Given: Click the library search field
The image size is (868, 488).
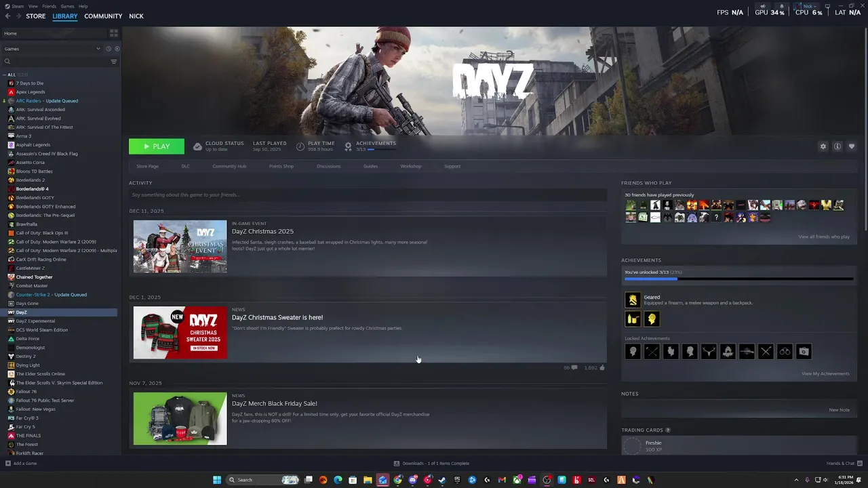Looking at the screenshot, I should pos(56,62).
